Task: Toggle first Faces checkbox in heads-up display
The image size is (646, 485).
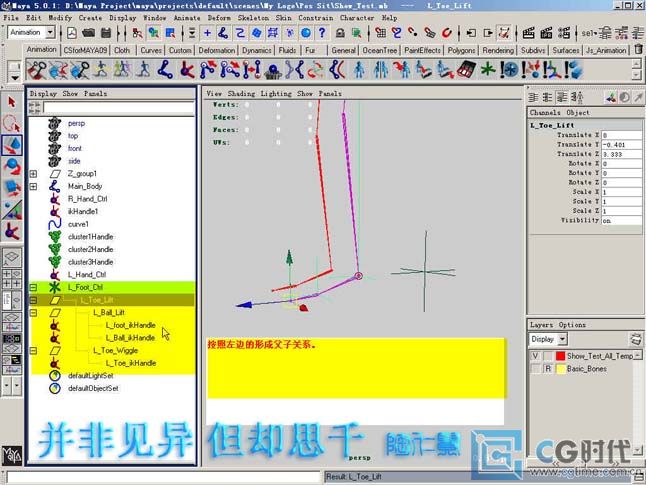Action: (247, 130)
